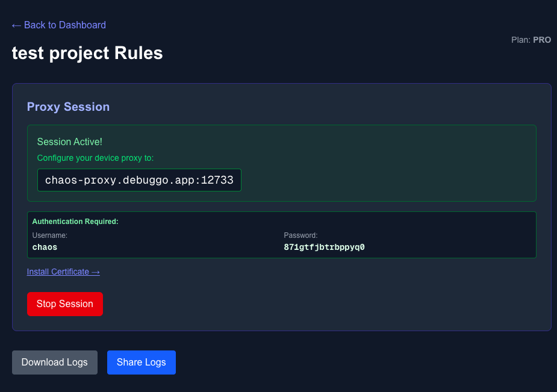This screenshot has height=392, width=557.
Task: Click the 'Username:' label
Action: click(49, 235)
